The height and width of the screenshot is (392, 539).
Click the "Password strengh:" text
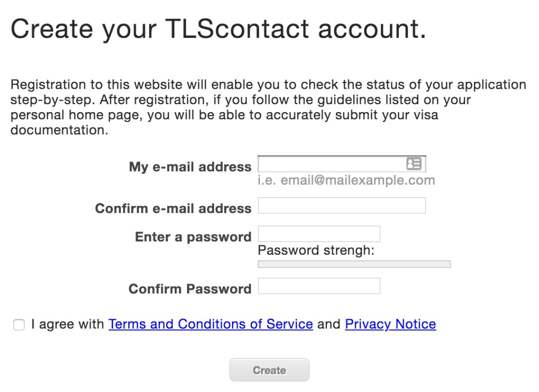[315, 250]
